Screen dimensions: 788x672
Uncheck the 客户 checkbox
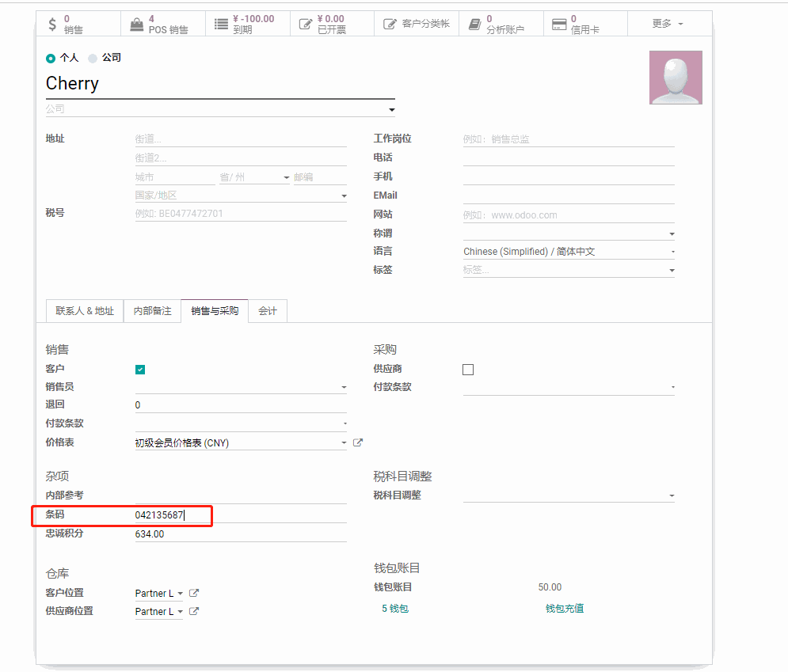(140, 370)
